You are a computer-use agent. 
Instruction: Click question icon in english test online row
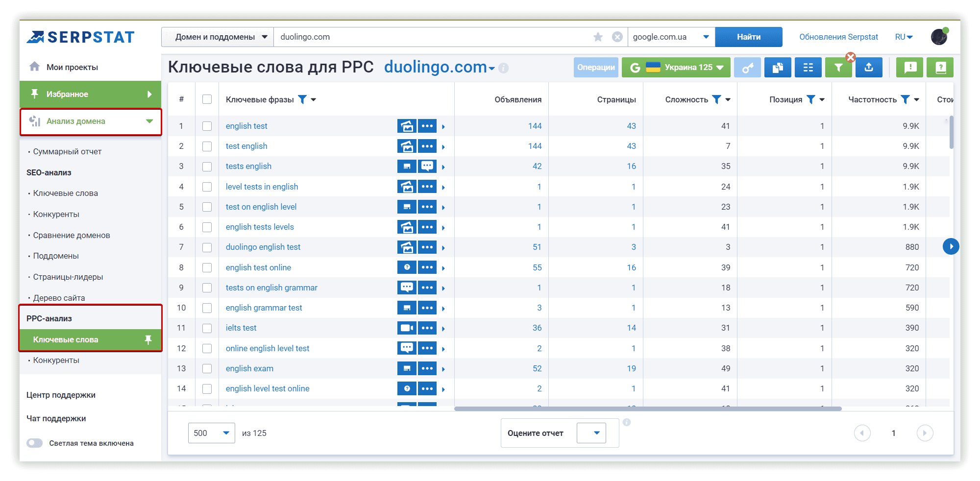tap(407, 267)
